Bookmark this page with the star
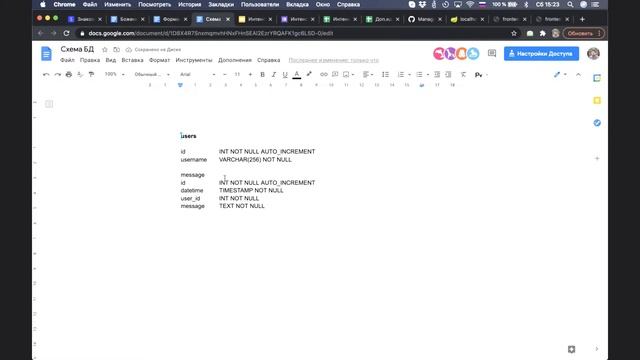This screenshot has height=360, width=640. pos(514,33)
